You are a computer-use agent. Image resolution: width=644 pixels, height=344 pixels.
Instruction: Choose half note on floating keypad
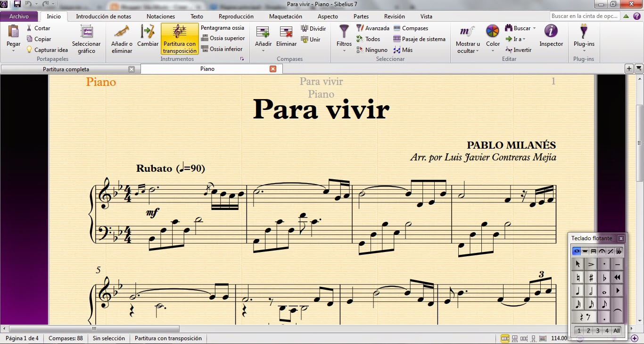coord(591,290)
